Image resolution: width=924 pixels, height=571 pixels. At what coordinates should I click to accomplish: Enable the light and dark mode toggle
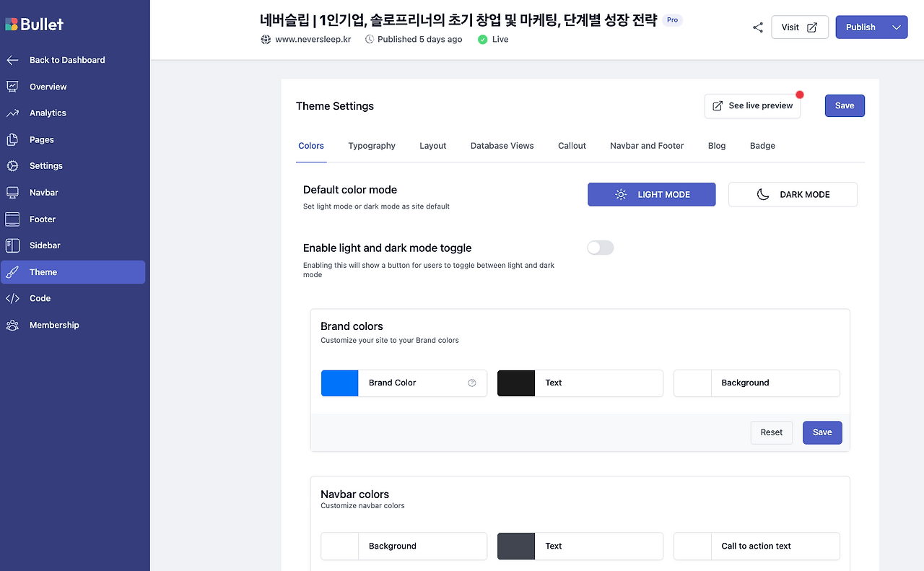[x=600, y=248]
